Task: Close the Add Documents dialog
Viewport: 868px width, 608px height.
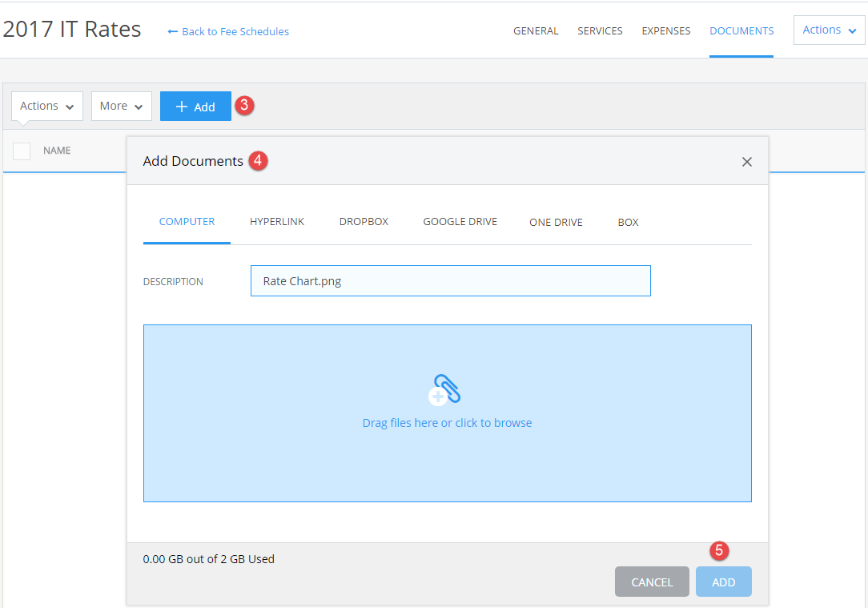Action: point(747,162)
